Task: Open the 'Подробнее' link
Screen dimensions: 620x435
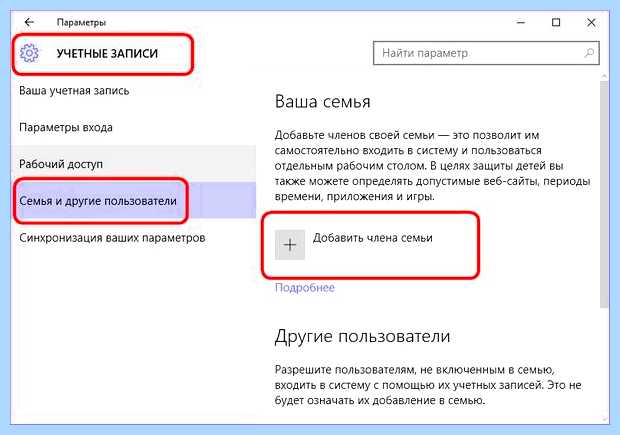Action: (304, 287)
